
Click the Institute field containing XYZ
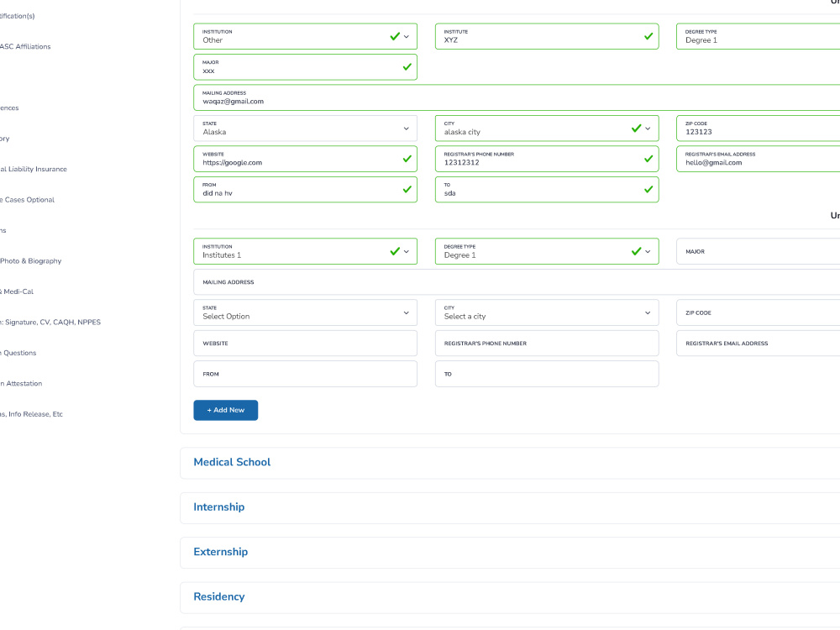point(547,36)
